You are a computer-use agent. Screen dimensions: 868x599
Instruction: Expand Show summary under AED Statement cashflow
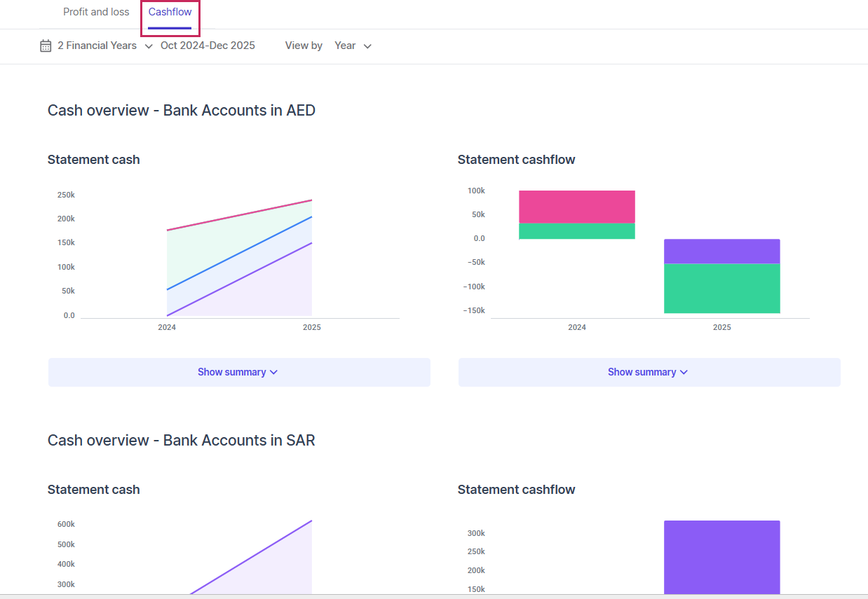pyautogui.click(x=649, y=372)
